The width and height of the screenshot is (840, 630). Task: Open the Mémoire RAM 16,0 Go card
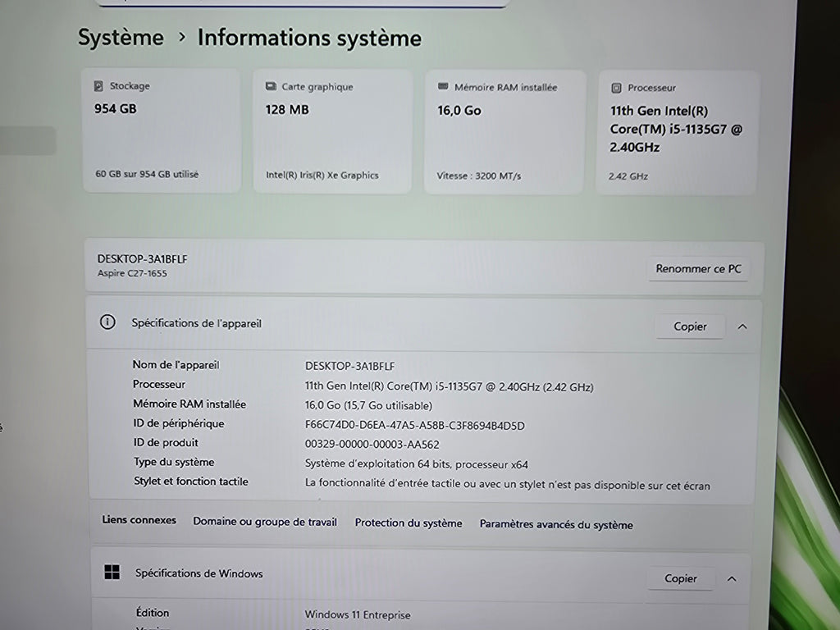[x=504, y=132]
